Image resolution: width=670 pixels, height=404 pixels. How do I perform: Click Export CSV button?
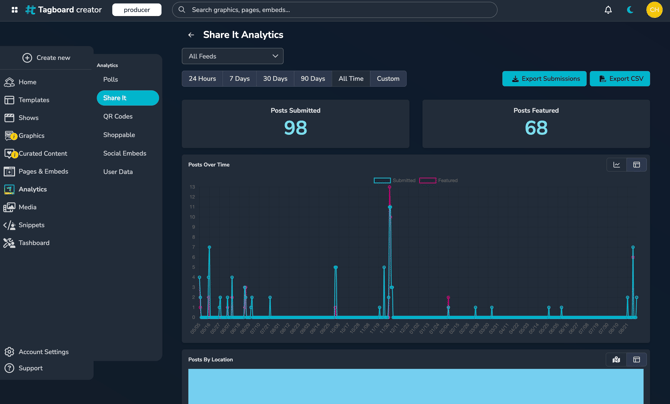[x=620, y=79]
